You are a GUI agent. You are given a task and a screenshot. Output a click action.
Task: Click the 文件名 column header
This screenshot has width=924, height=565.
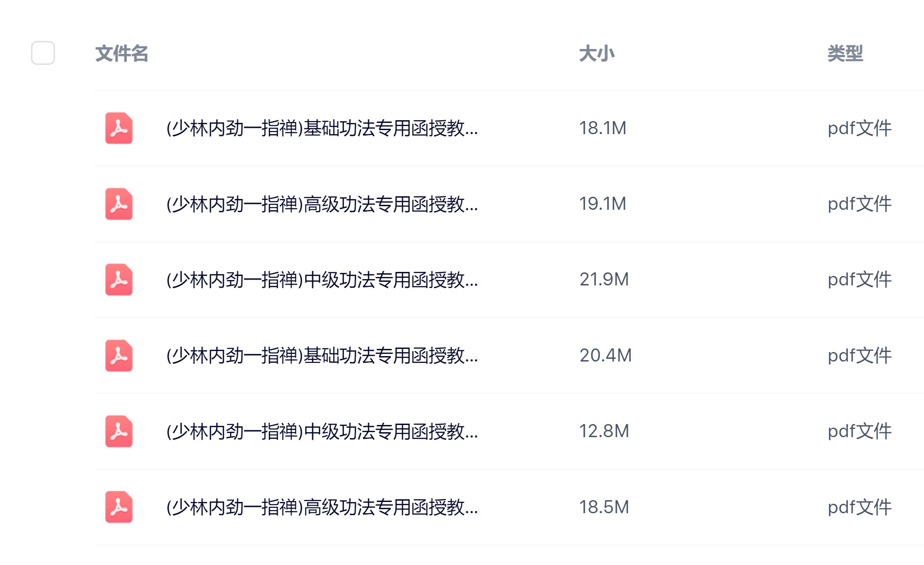pyautogui.click(x=122, y=54)
